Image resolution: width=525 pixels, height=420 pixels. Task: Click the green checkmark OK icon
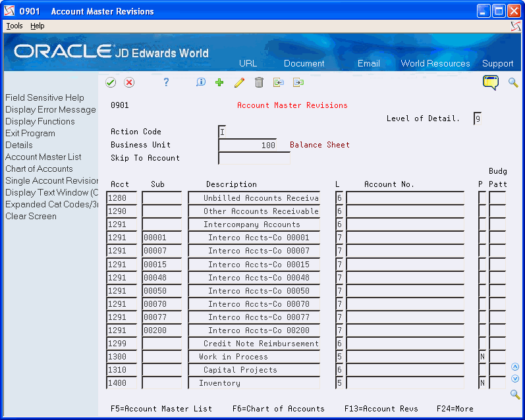(x=111, y=82)
